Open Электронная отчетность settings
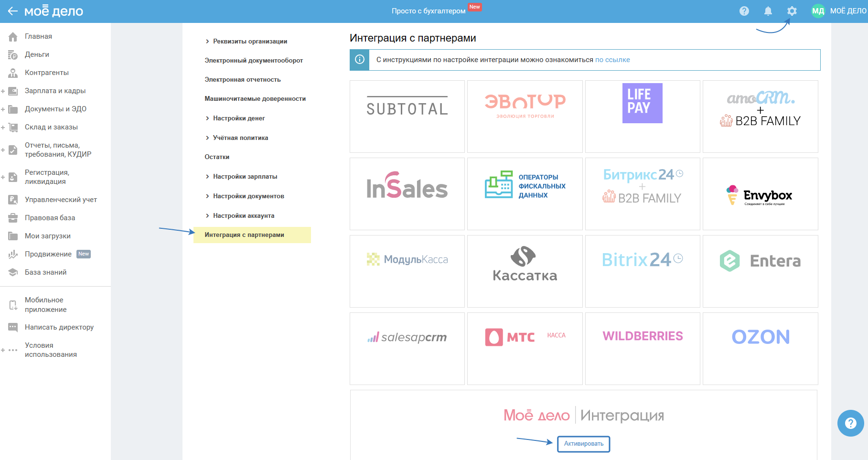This screenshot has height=460, width=868. point(243,80)
